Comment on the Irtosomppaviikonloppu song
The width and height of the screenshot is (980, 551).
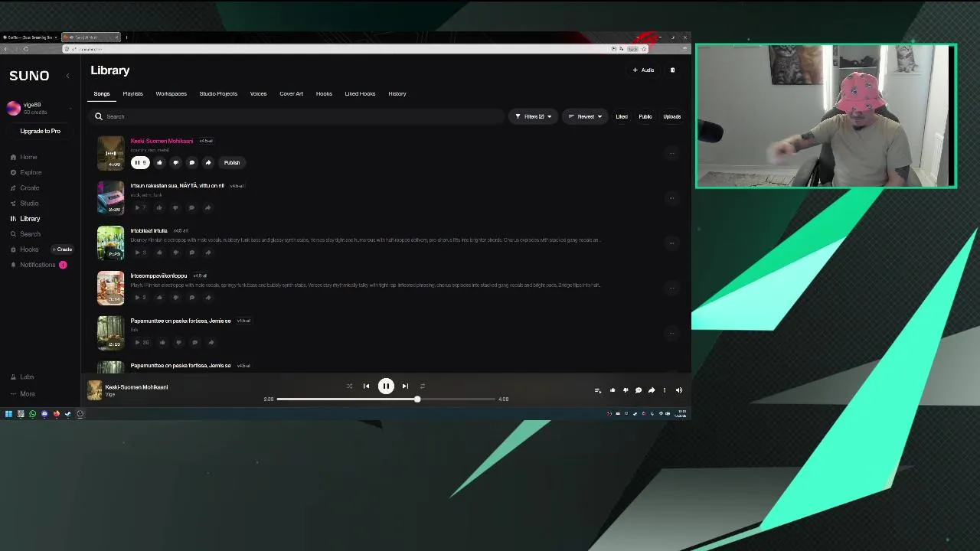tap(191, 297)
